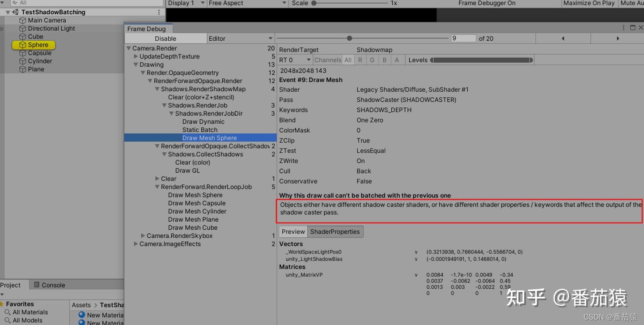Open the Assets breadcrumb link

[81, 305]
